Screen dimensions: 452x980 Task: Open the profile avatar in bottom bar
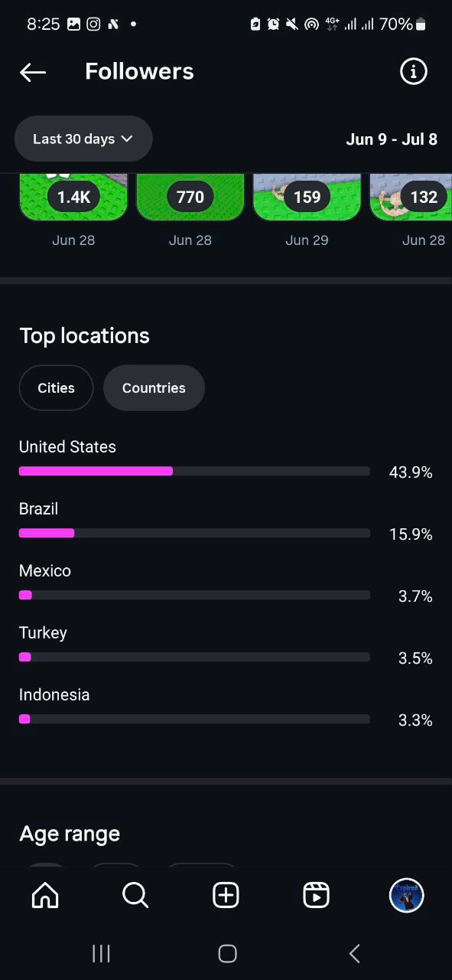tap(407, 895)
